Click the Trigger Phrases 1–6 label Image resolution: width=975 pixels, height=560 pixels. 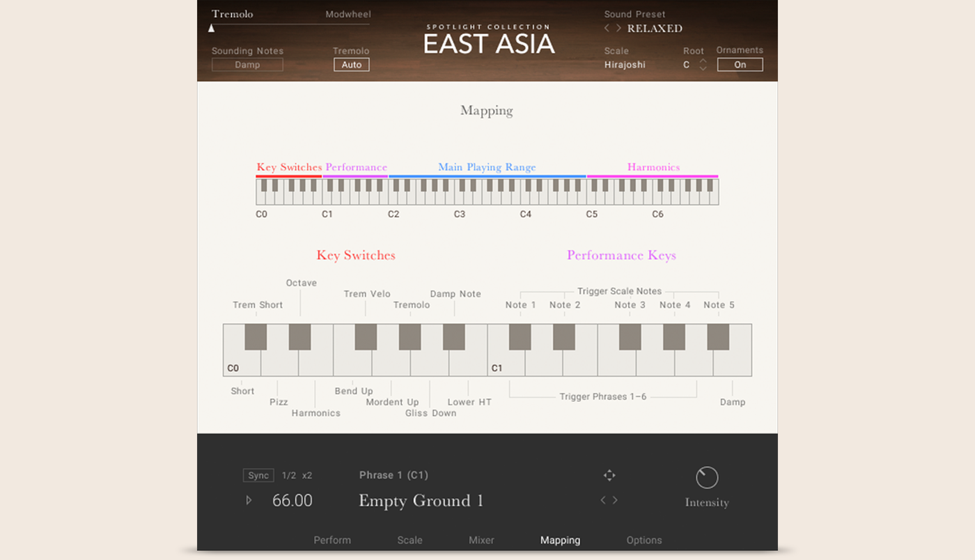[x=603, y=396]
